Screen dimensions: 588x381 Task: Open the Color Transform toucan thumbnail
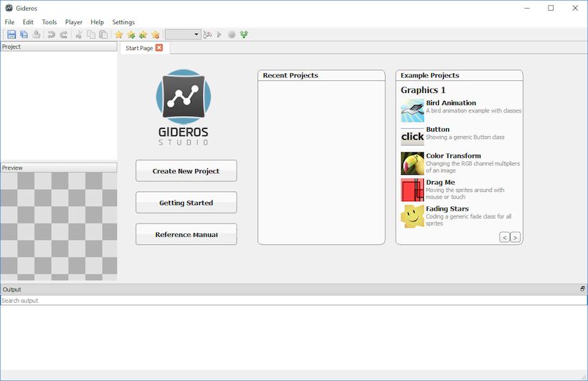[412, 163]
